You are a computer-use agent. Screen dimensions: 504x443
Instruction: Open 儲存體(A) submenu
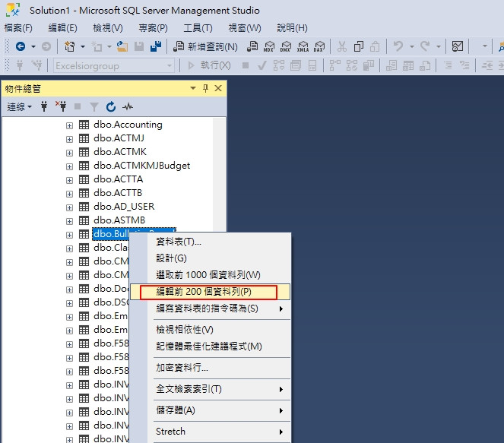[x=211, y=410]
